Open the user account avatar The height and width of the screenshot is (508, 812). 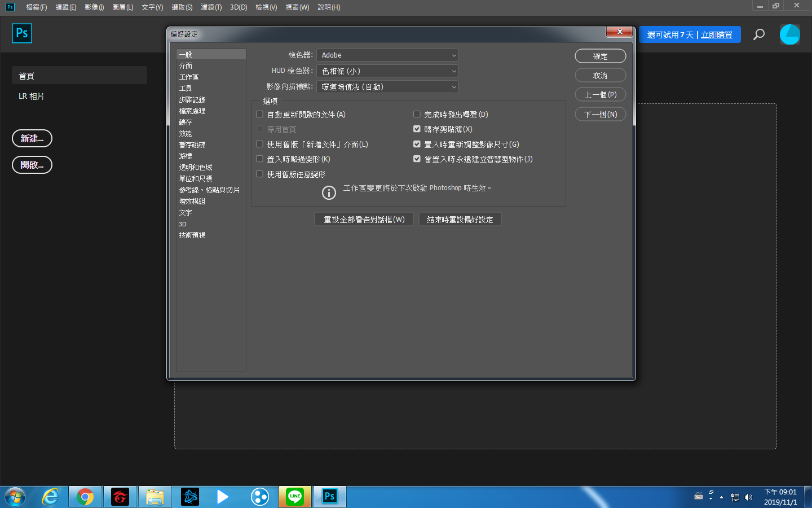click(789, 34)
